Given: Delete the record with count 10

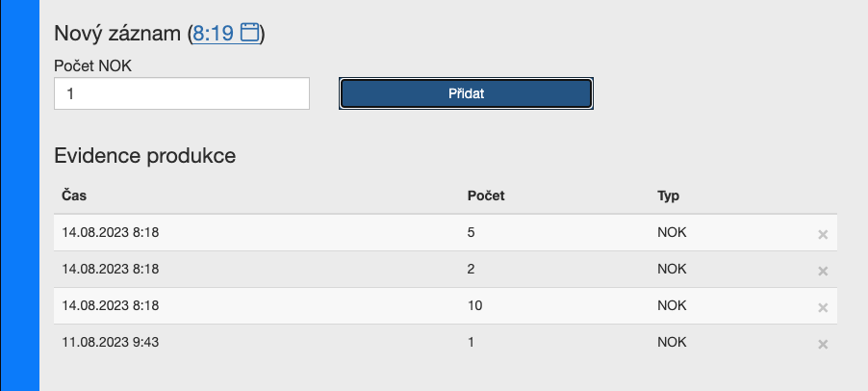Looking at the screenshot, I should (x=823, y=308).
